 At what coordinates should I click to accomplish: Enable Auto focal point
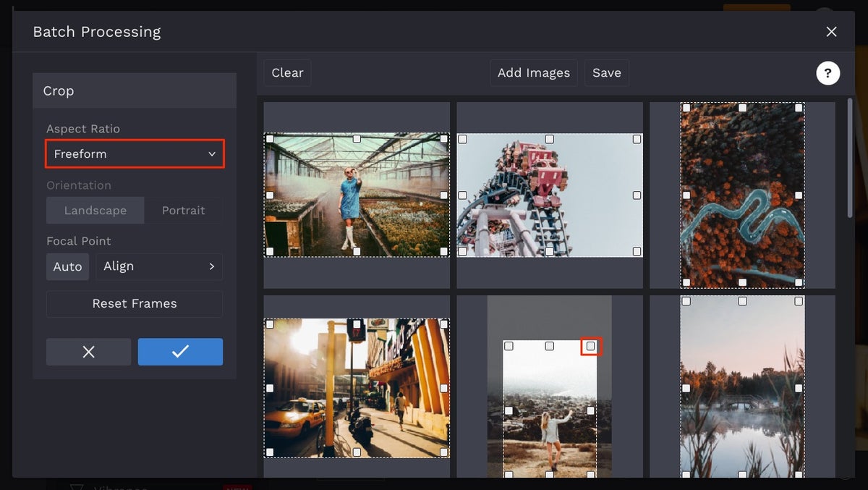tap(67, 266)
